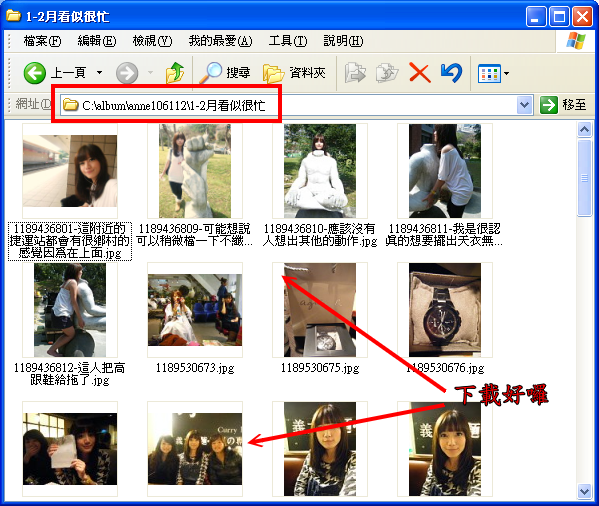Open the 檔案(F) menu
The image size is (599, 506).
coord(42,40)
